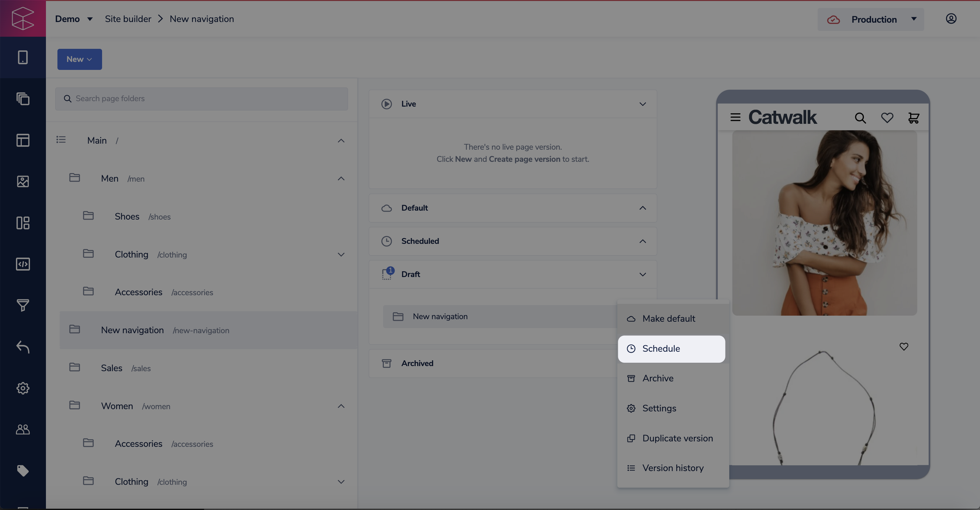
Task: Expand the Live section chevron
Action: point(642,104)
